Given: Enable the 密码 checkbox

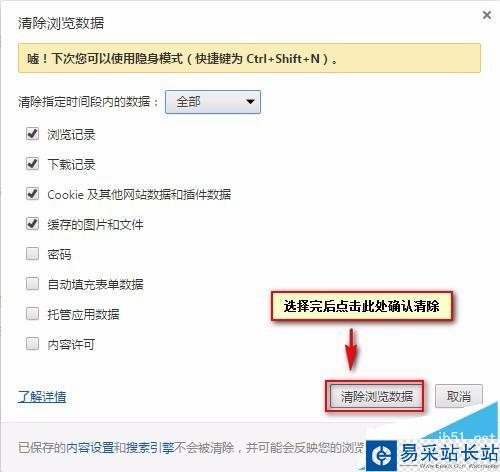Looking at the screenshot, I should [x=32, y=254].
